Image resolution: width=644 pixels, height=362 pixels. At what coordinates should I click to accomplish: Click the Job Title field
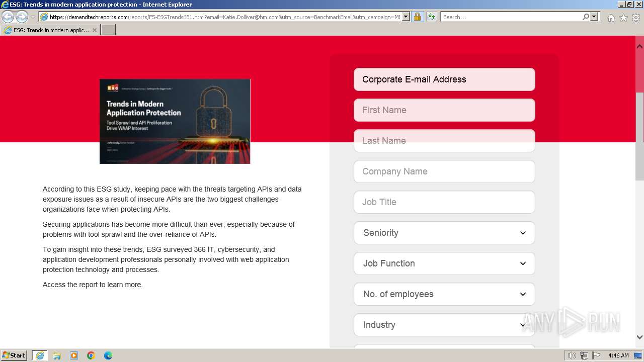pos(444,202)
